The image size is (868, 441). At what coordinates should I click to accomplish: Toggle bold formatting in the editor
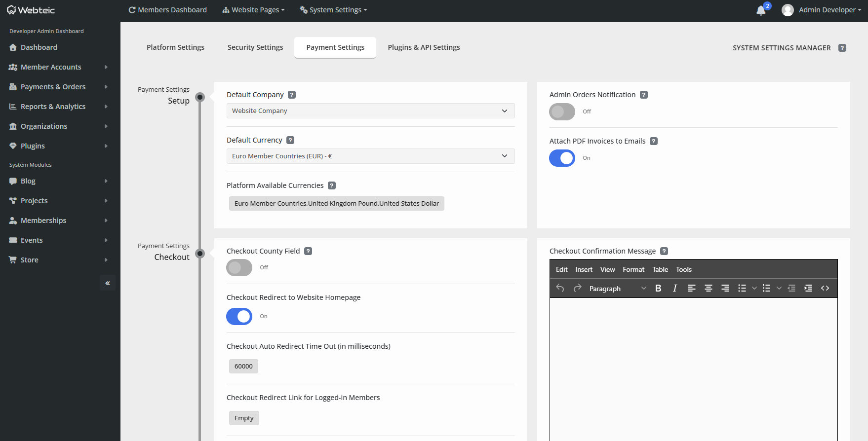(658, 288)
